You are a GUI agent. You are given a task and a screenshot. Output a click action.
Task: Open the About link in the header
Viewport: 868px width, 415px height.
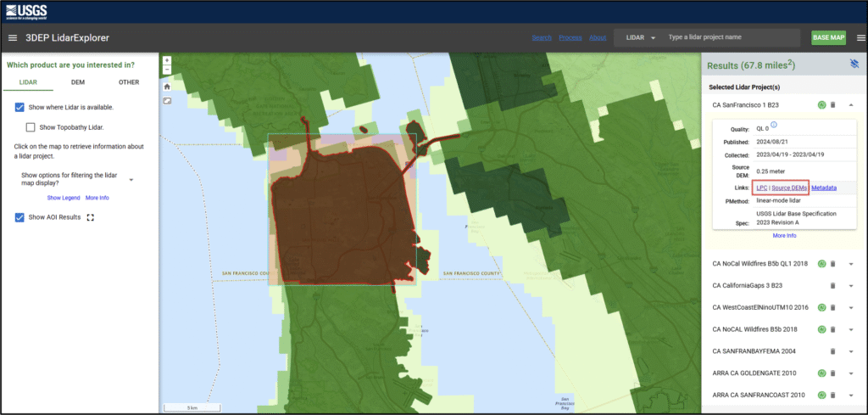click(598, 37)
